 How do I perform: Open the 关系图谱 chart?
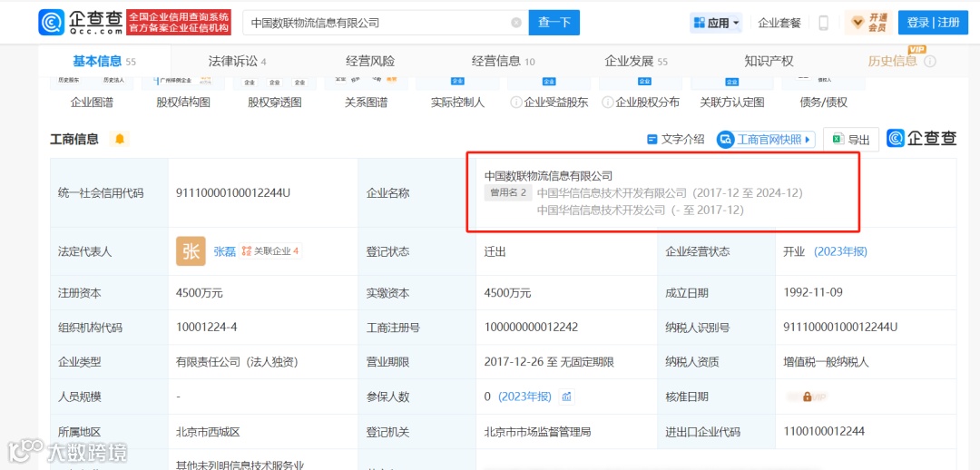pos(367,93)
